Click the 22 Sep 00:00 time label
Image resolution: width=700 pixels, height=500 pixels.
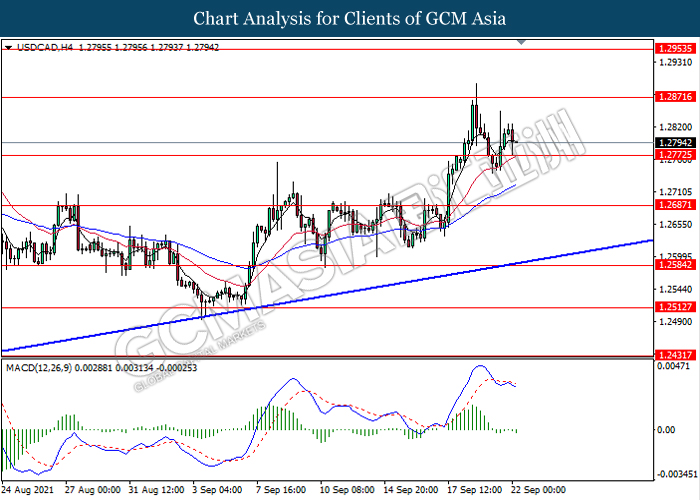(x=539, y=490)
